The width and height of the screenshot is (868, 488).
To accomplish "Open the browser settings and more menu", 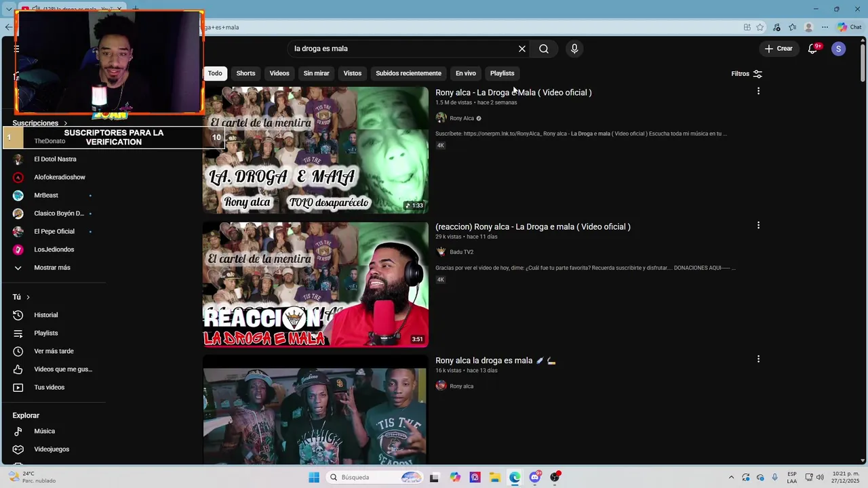I will [825, 27].
